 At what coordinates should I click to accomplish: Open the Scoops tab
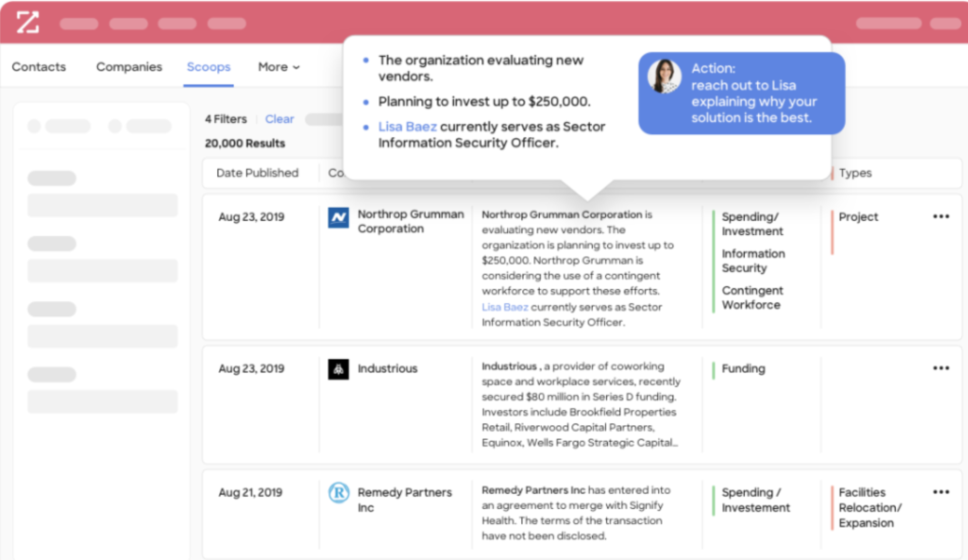208,67
